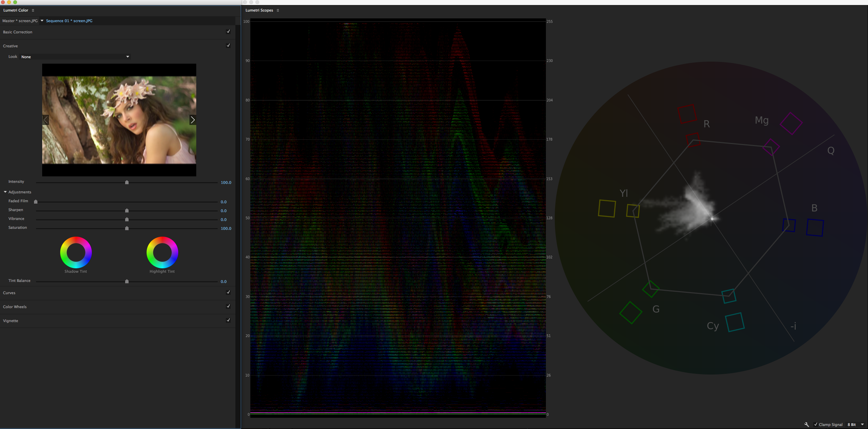Expand the Curves section
This screenshot has width=868, height=429.
coord(9,293)
